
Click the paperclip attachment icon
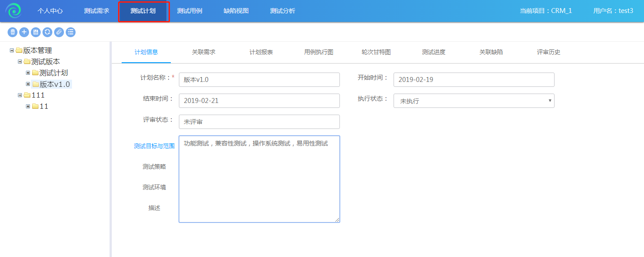click(x=59, y=32)
